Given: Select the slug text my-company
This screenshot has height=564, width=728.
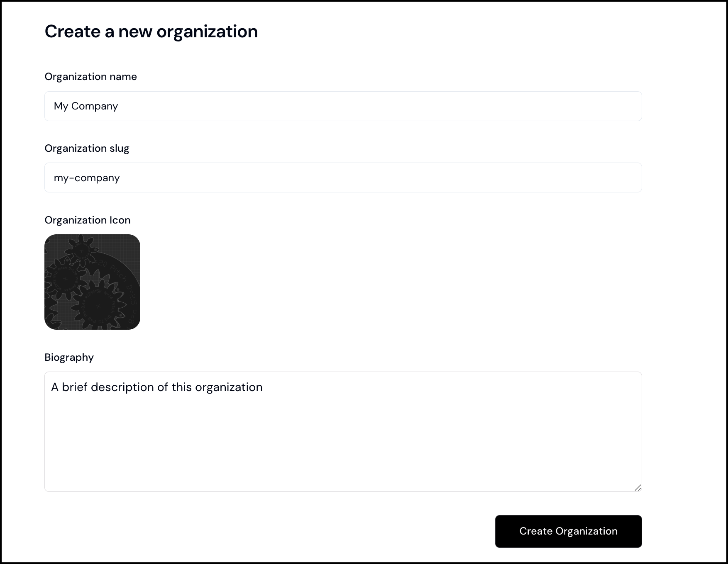Looking at the screenshot, I should click(x=87, y=177).
